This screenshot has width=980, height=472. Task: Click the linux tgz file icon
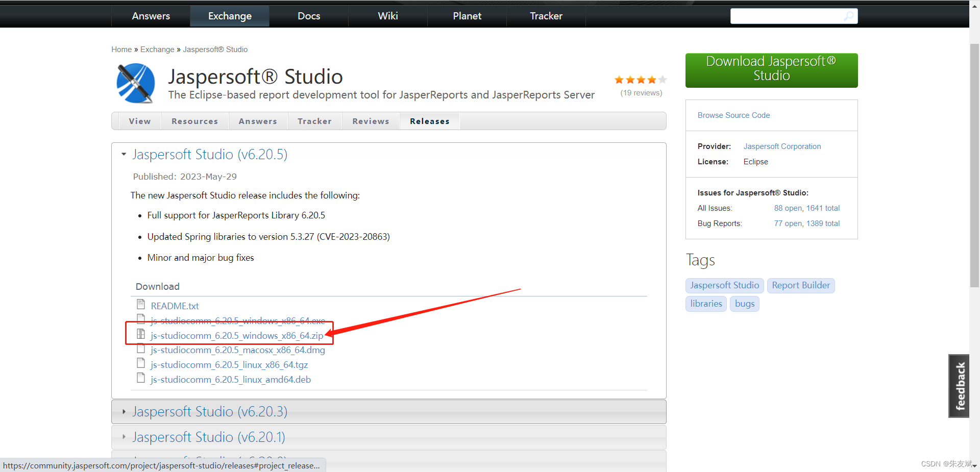pos(141,363)
